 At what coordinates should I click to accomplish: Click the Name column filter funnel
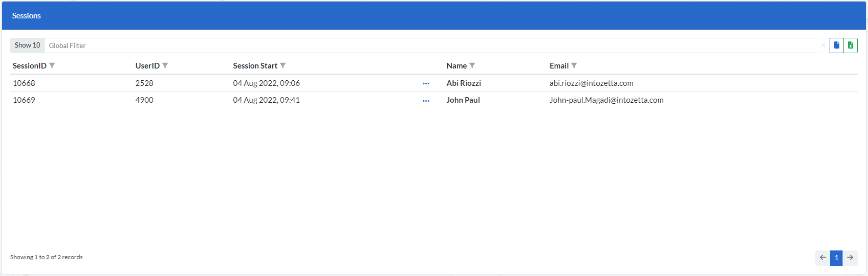(472, 65)
